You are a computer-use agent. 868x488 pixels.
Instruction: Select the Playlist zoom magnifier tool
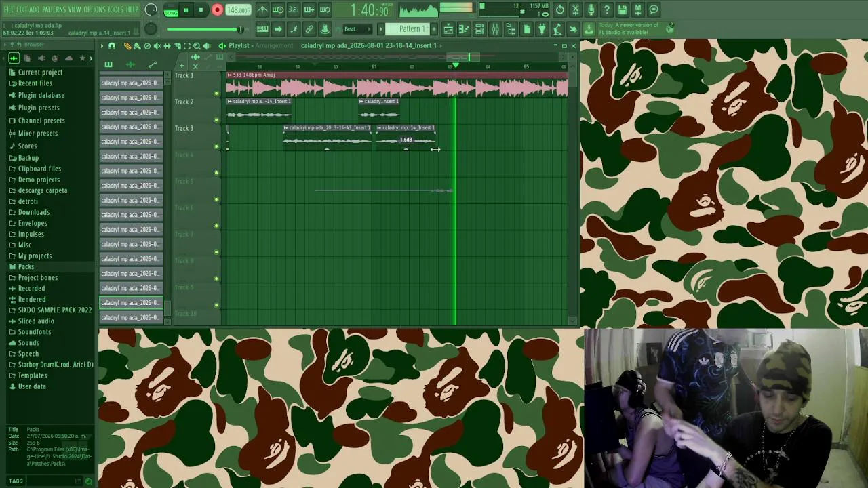point(197,46)
